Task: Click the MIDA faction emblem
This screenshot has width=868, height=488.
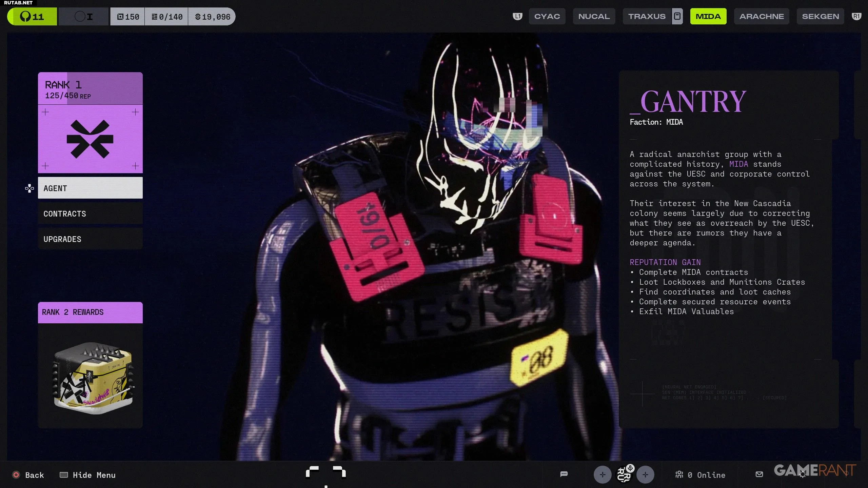Action: coord(90,139)
